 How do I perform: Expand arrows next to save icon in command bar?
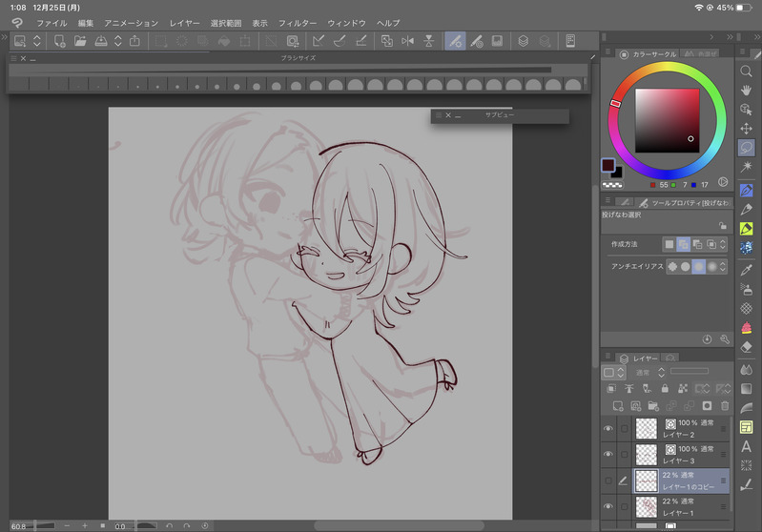click(117, 41)
